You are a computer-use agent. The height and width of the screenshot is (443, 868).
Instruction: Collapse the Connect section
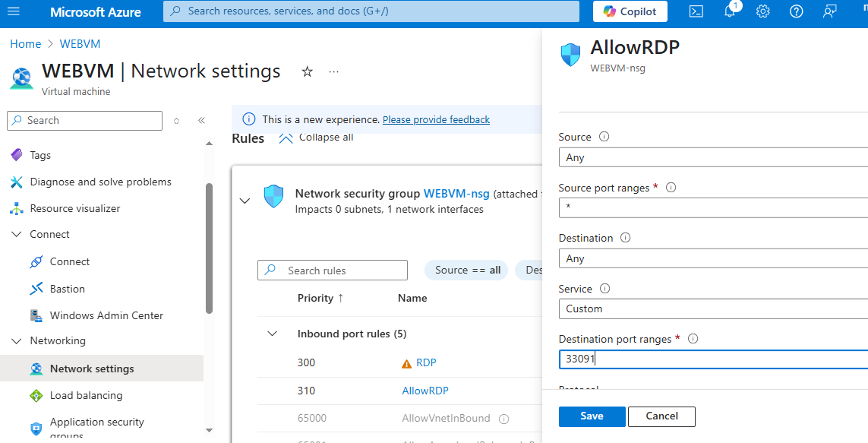coord(17,235)
